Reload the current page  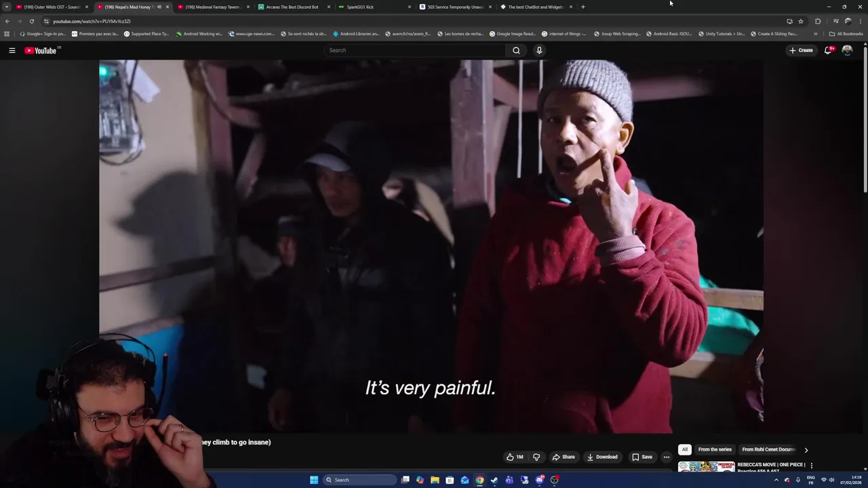[31, 21]
